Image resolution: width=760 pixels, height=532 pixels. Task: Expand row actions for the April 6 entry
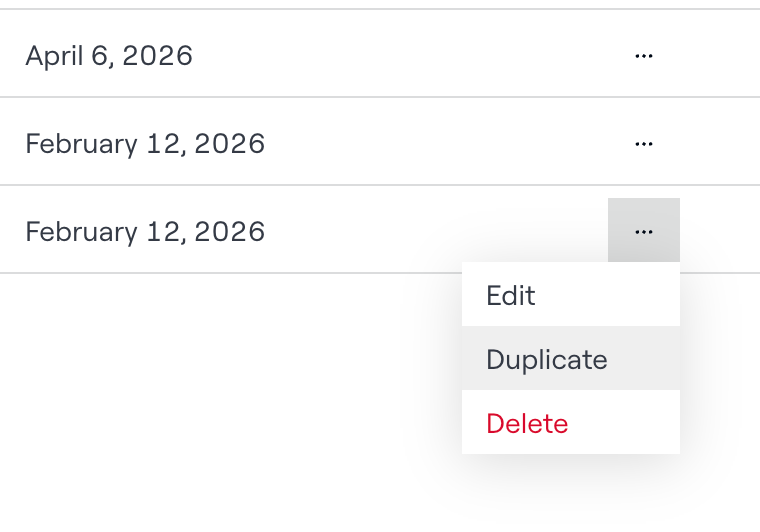pos(643,56)
